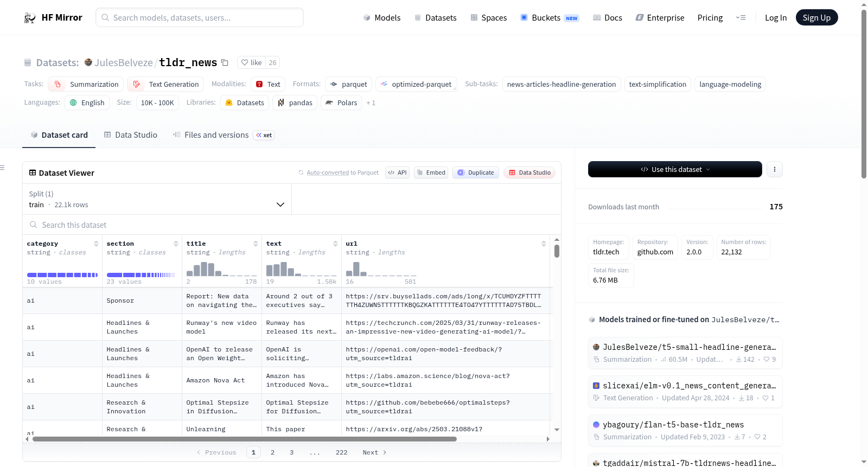Click the text-simplification sub-task tag
Image resolution: width=868 pixels, height=467 pixels.
coord(658,84)
